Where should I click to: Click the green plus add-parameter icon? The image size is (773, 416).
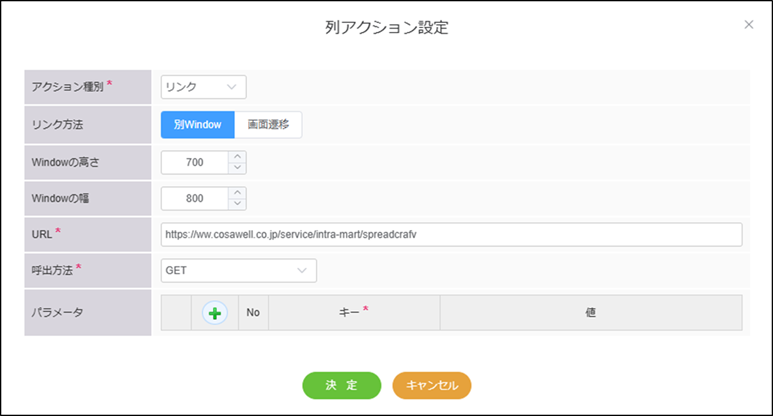[x=215, y=313]
